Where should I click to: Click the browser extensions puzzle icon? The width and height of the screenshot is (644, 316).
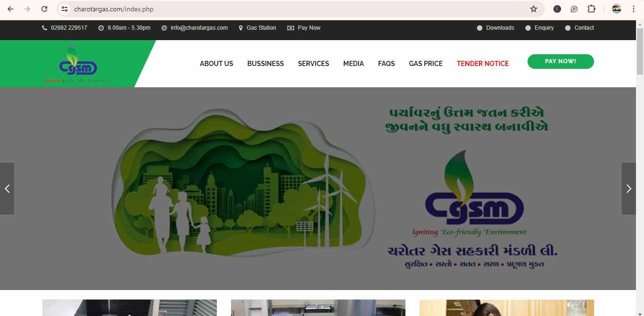coord(591,8)
